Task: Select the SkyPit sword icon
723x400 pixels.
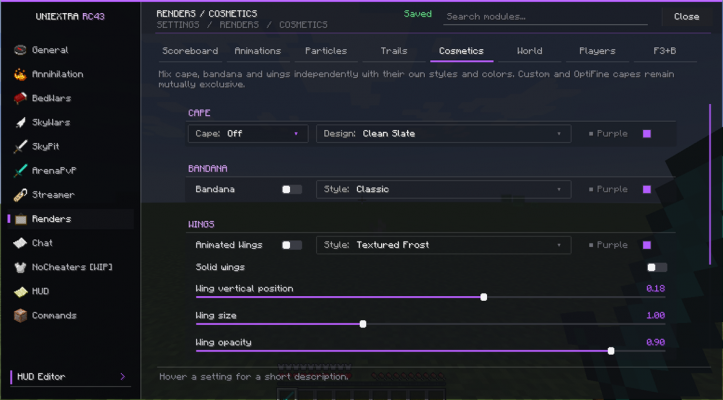Action: [x=20, y=146]
